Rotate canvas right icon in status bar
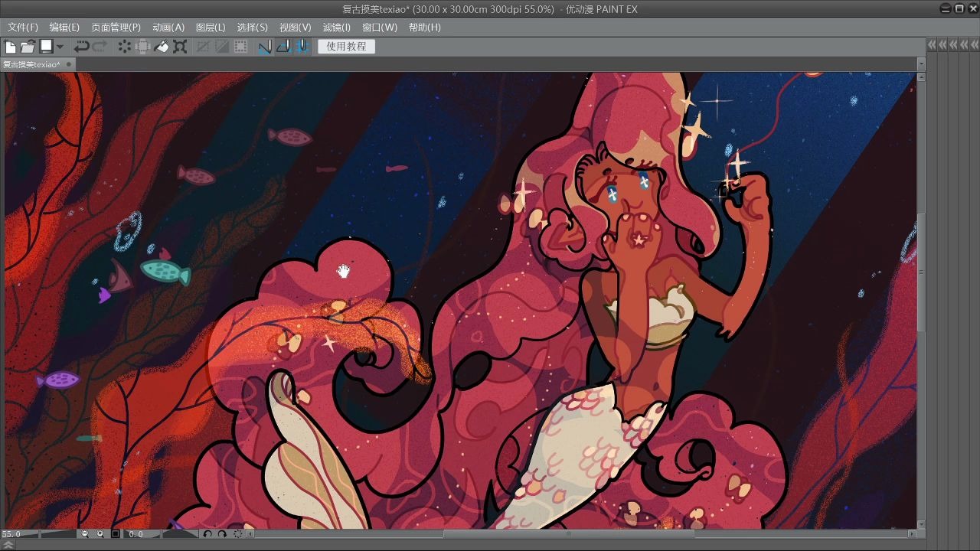The width and height of the screenshot is (980, 551). (x=222, y=534)
